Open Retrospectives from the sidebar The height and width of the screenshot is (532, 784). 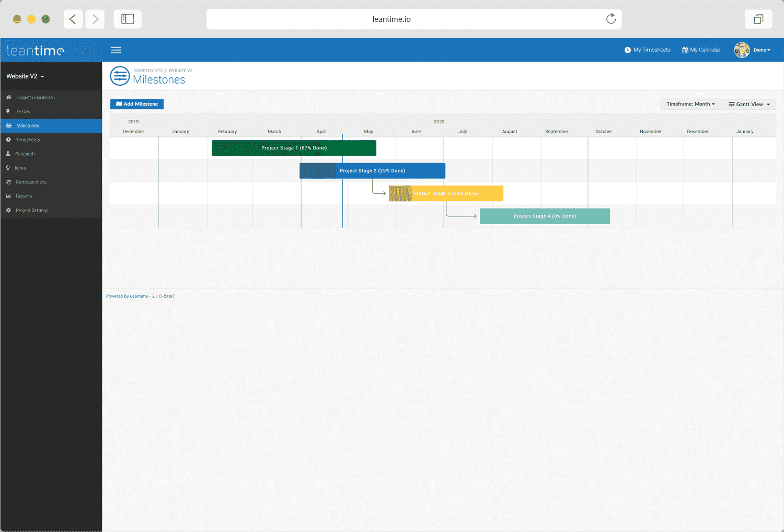click(31, 182)
